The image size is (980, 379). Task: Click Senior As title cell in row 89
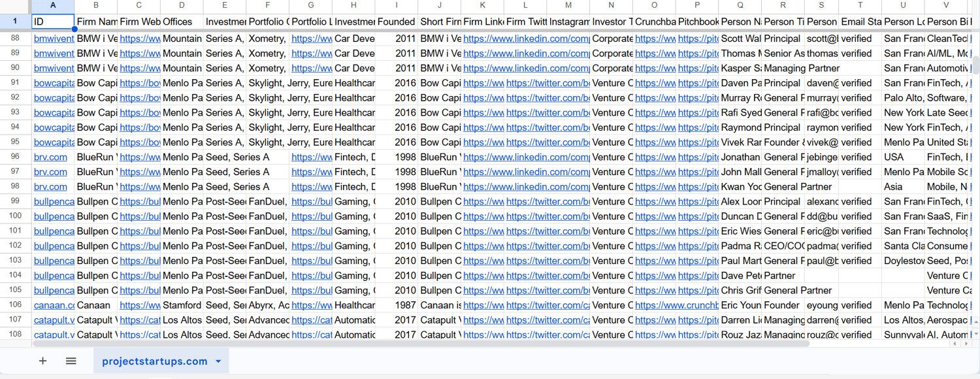click(783, 54)
